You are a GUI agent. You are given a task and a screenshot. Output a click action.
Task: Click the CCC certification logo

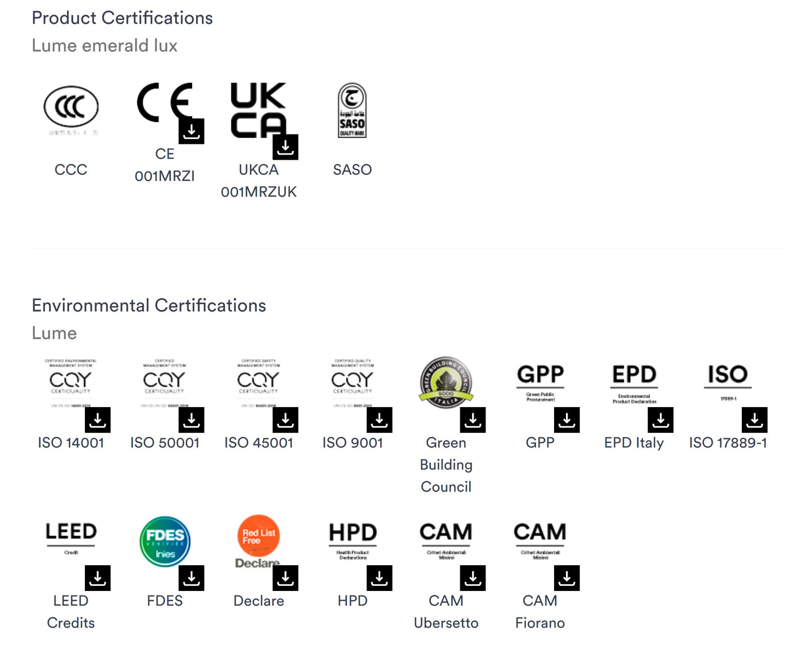[71, 110]
